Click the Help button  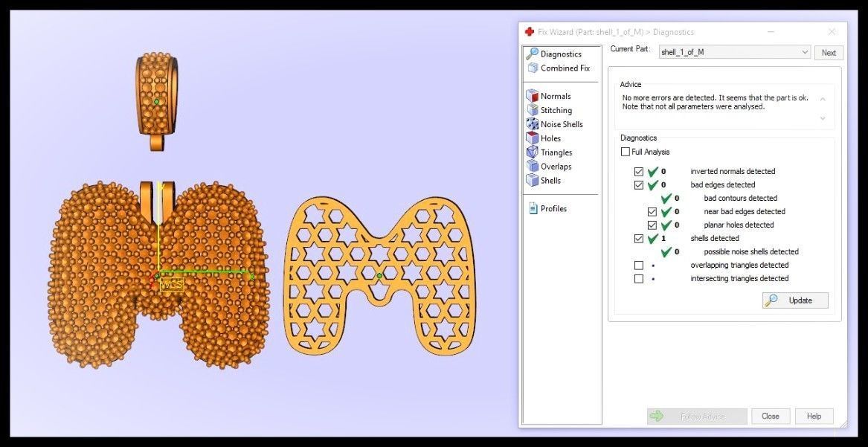814,416
